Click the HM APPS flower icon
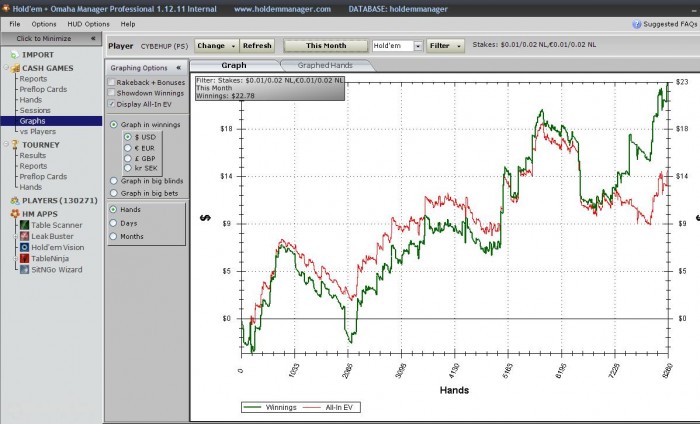 pyautogui.click(x=15, y=214)
